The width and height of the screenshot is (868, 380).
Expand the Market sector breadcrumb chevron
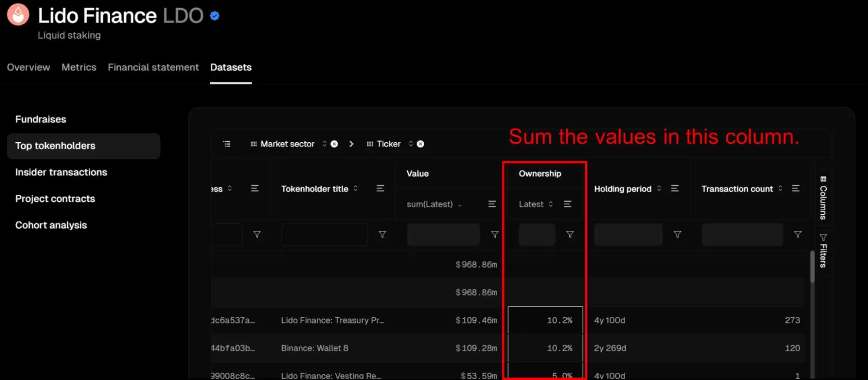tap(351, 144)
